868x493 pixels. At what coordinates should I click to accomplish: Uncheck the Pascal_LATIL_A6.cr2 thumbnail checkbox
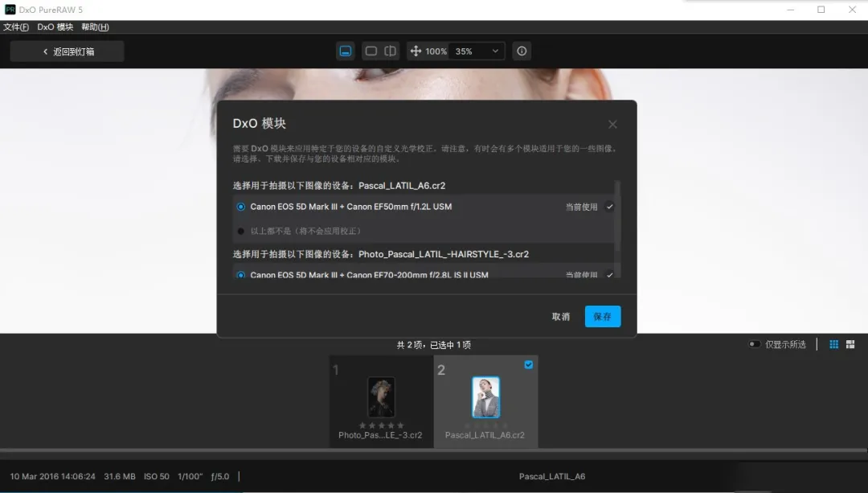pyautogui.click(x=529, y=364)
